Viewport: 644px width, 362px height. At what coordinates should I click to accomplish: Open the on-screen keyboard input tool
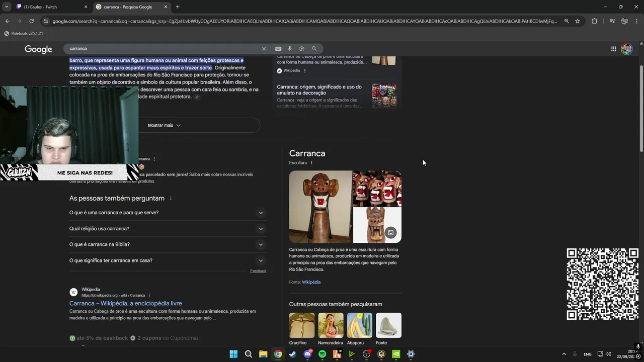coord(278,49)
